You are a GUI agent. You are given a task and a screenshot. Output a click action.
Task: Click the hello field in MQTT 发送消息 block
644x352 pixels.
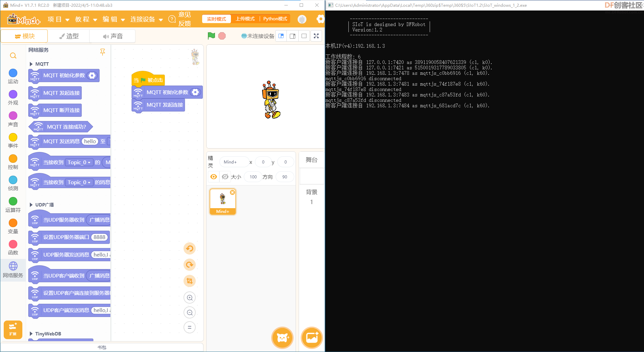[90, 141]
